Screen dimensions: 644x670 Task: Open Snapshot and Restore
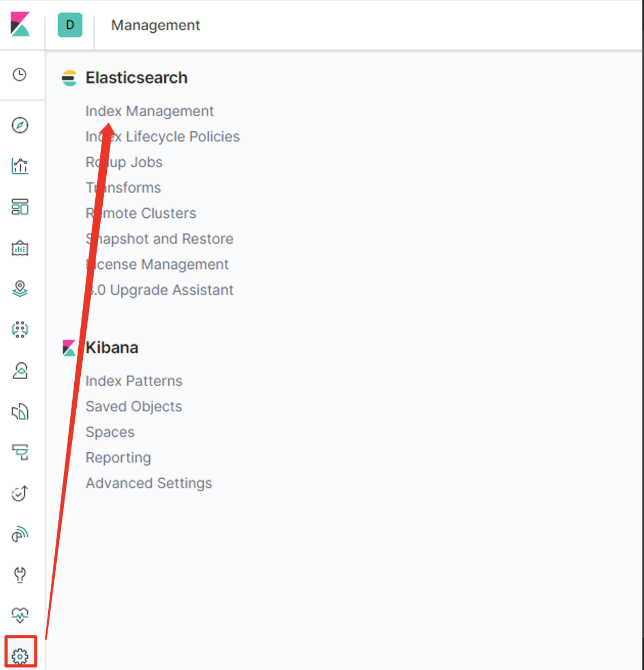pyautogui.click(x=159, y=239)
